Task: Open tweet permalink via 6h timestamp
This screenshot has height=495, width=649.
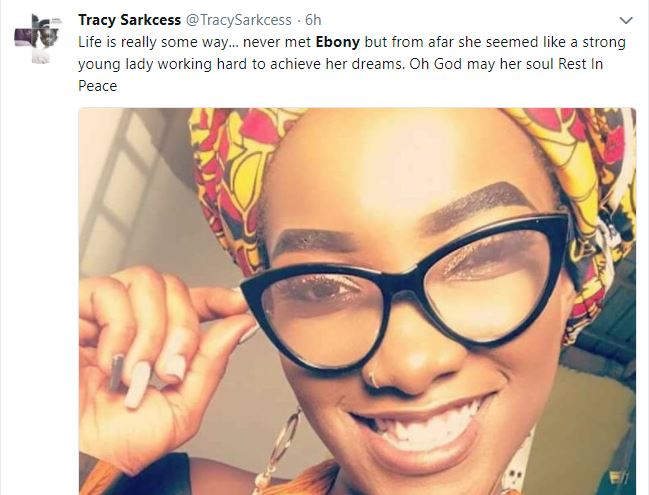Action: click(x=313, y=20)
